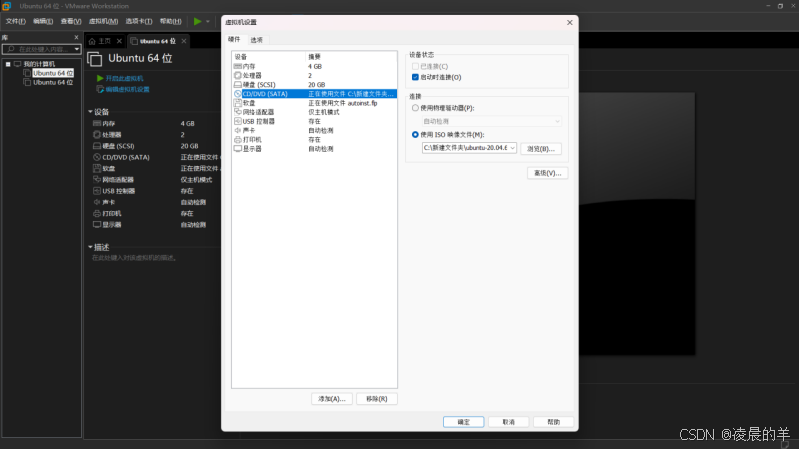Image resolution: width=799 pixels, height=449 pixels.
Task: Click the 浏览(B)... browse button
Action: (541, 149)
